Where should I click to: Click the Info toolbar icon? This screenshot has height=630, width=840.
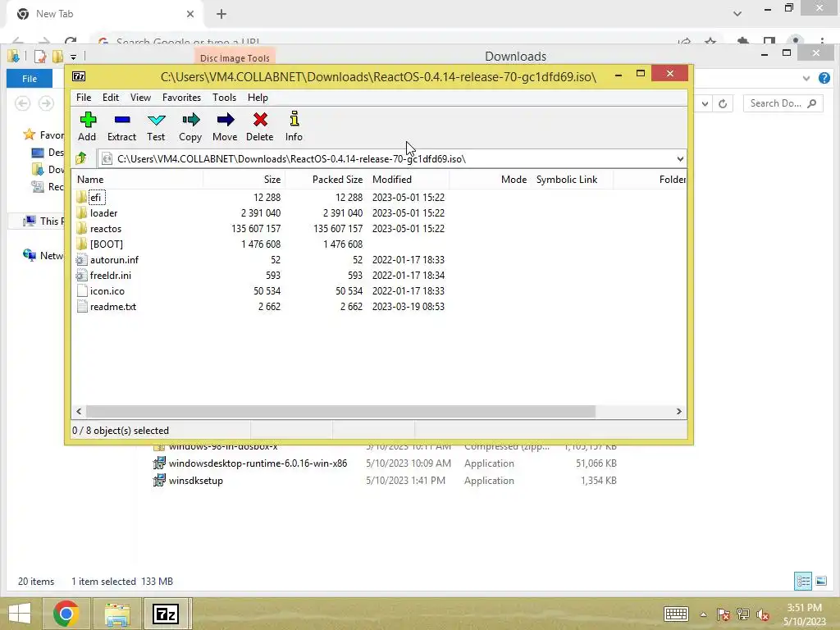tap(294, 119)
